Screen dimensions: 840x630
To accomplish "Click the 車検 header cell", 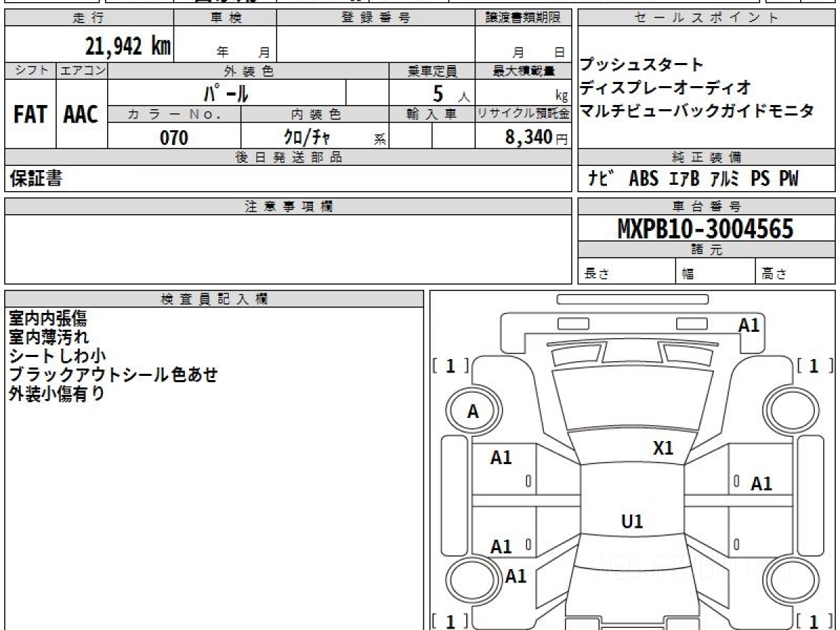I will [x=225, y=18].
